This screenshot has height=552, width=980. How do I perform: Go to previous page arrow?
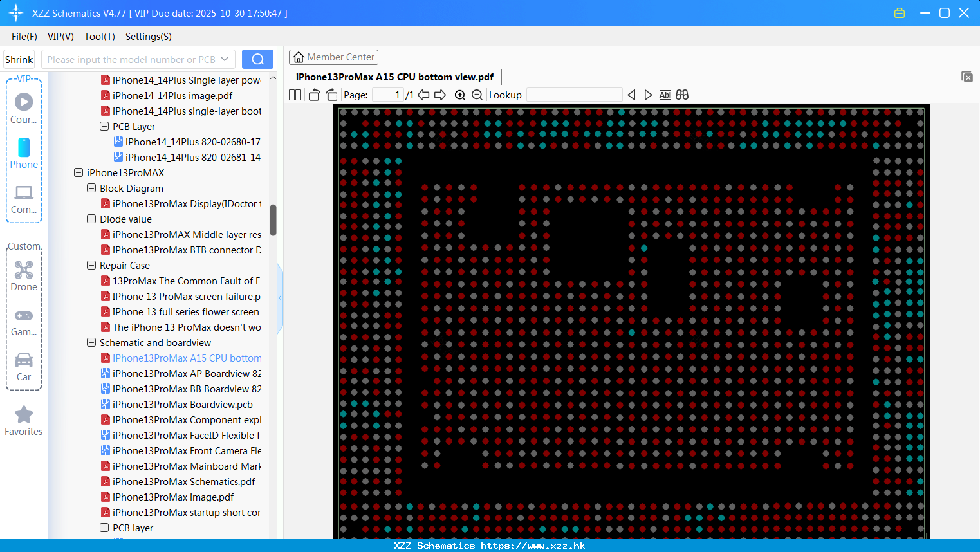[x=423, y=95]
